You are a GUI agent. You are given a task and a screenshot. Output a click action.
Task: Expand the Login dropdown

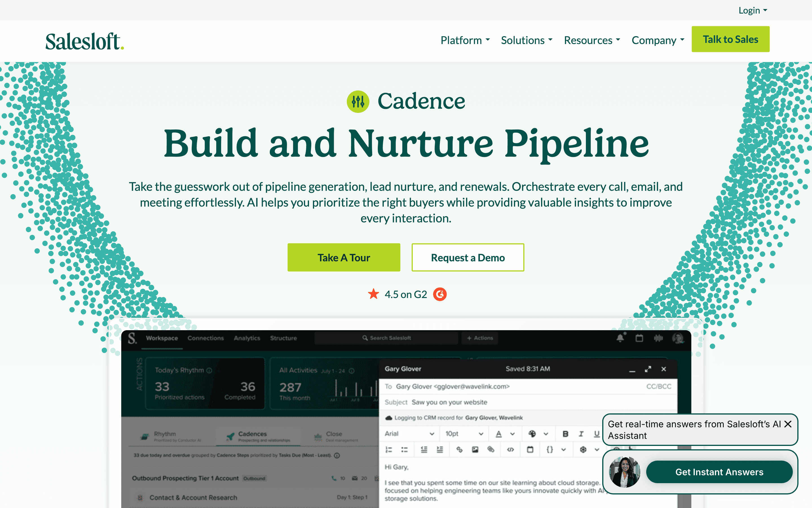tap(753, 10)
